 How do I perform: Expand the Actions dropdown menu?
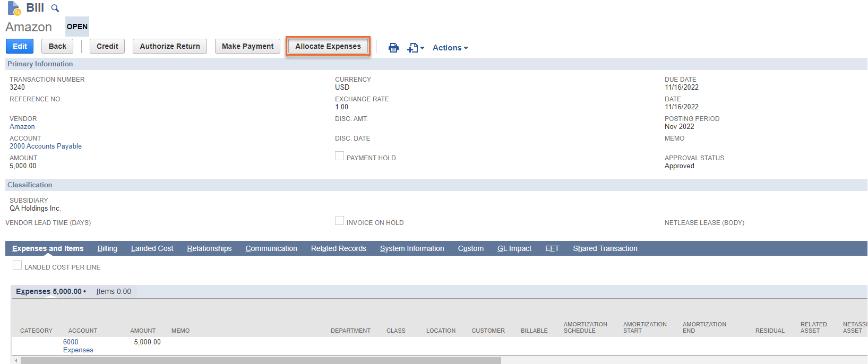[450, 48]
